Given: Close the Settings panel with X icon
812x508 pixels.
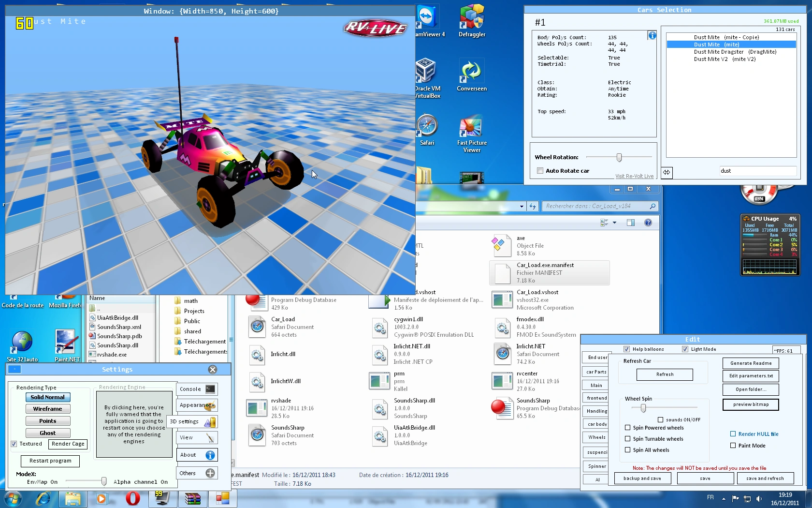Looking at the screenshot, I should 212,370.
